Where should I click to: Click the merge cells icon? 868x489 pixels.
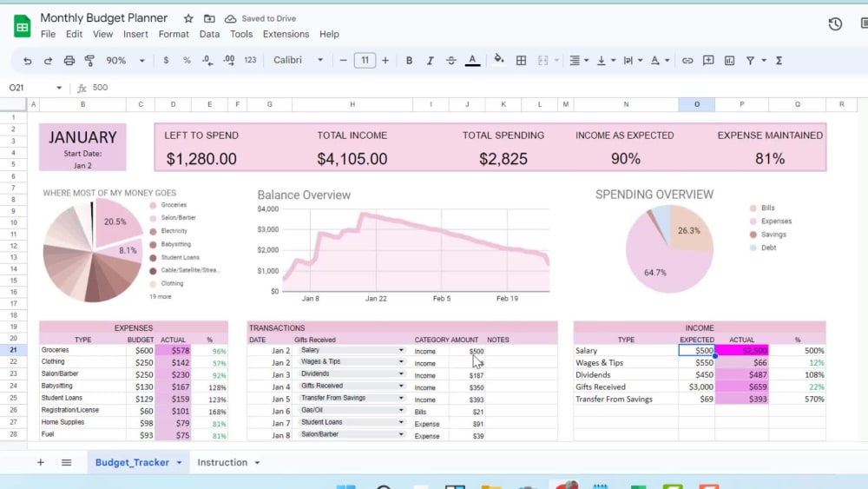543,60
